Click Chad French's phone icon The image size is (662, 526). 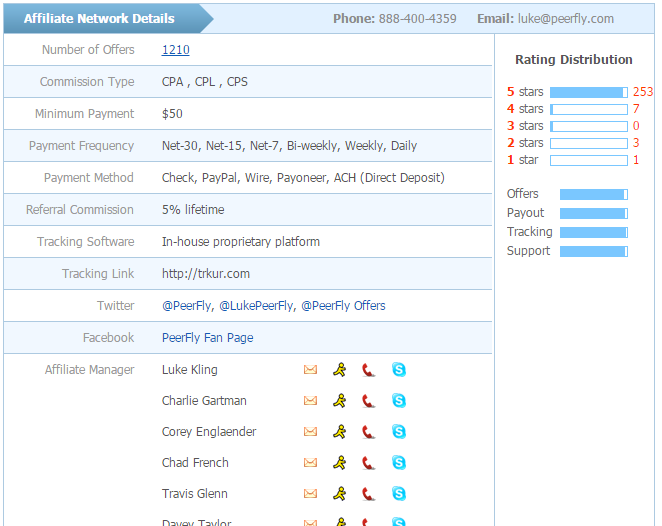point(368,463)
